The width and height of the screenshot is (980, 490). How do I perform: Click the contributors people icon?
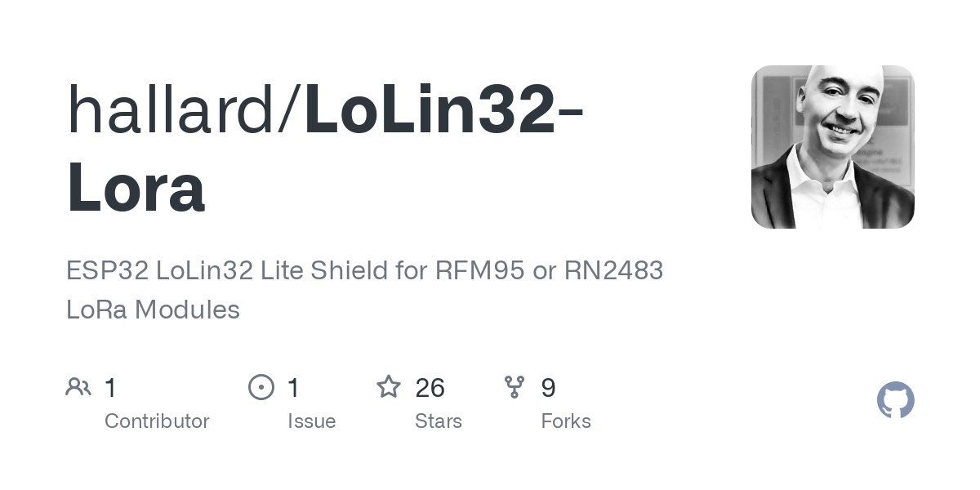point(78,387)
